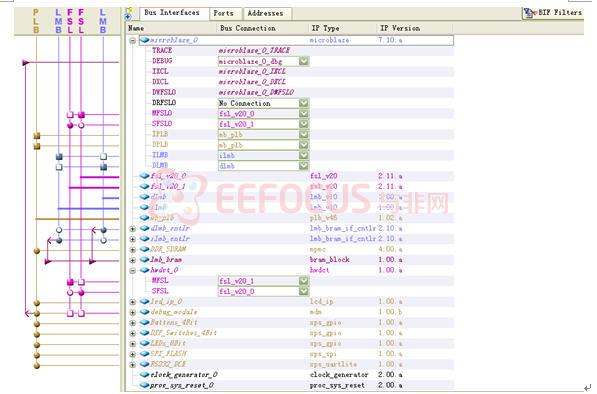The width and height of the screenshot is (597, 394).
Task: Click the microblaze_0_DWFSL0 connection text
Action: click(256, 93)
